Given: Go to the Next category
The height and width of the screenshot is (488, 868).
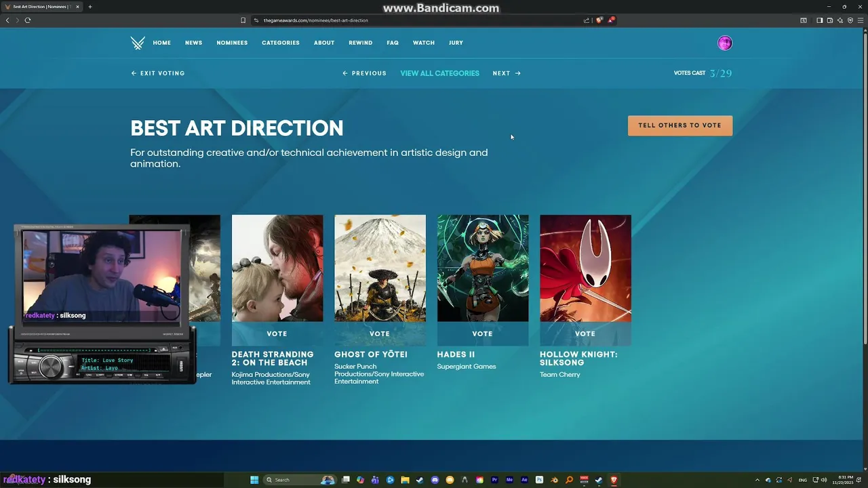Looking at the screenshot, I should [507, 73].
